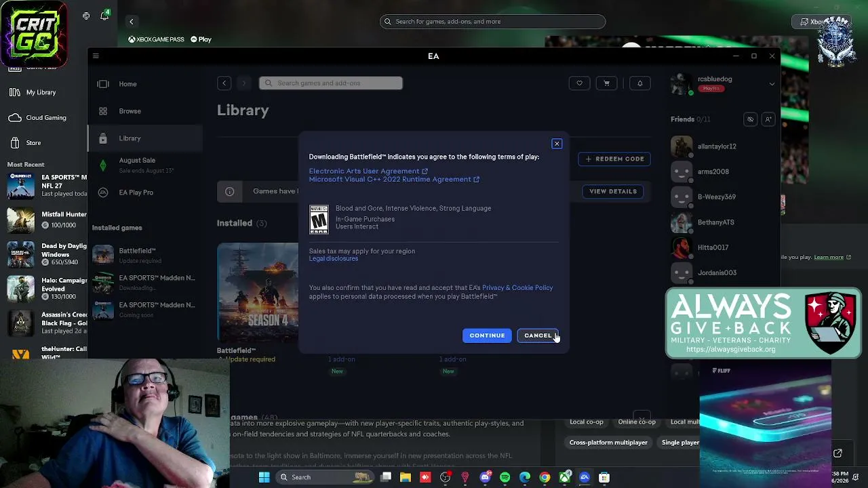Open Cloud Gaming in Xbox app
Screen dimensions: 868x488
(43, 118)
